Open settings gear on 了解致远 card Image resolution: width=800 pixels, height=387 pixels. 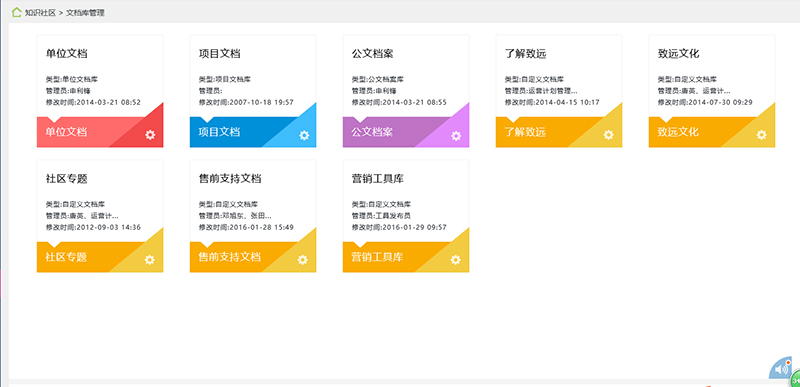point(609,135)
